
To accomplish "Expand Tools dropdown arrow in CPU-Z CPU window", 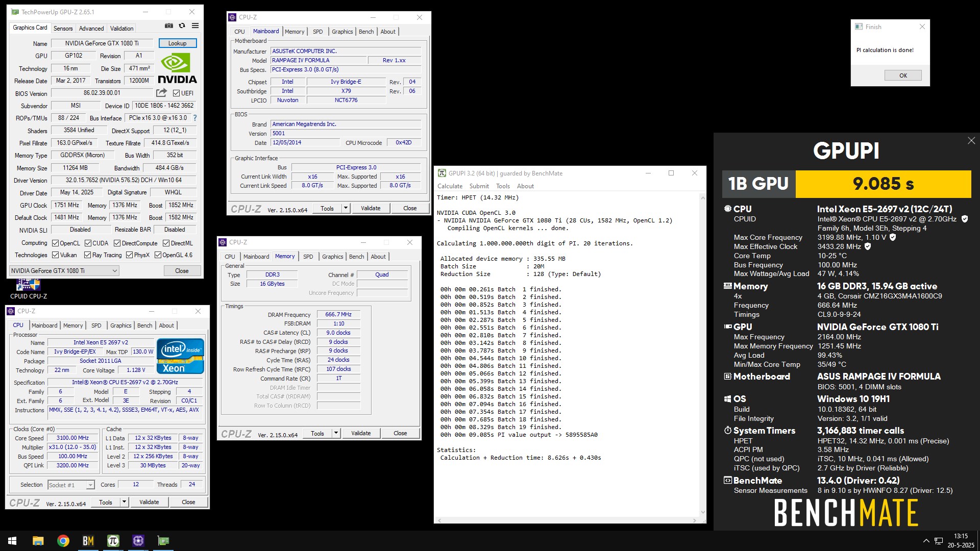I will (124, 502).
